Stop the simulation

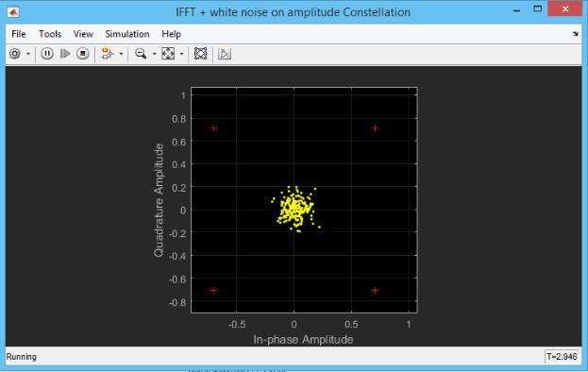83,54
